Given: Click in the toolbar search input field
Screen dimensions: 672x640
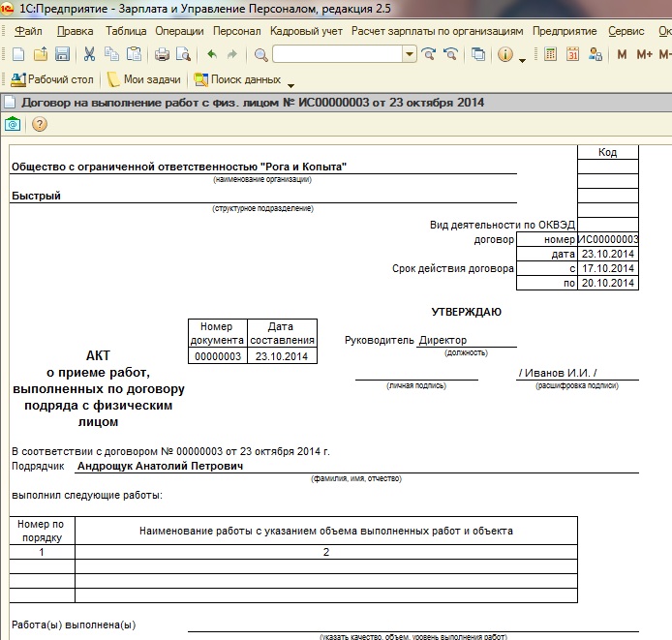Looking at the screenshot, I should [337, 54].
